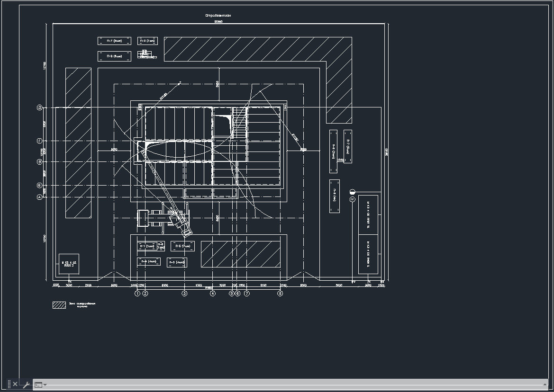Viewport: 554px width, 392px height.
Task: Open command line customize wrench settings
Action: 27,384
